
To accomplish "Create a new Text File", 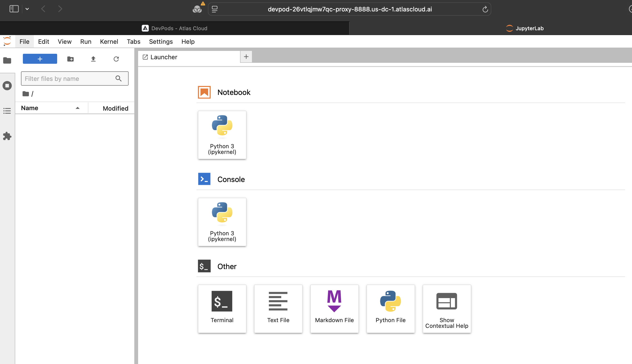I will [278, 309].
